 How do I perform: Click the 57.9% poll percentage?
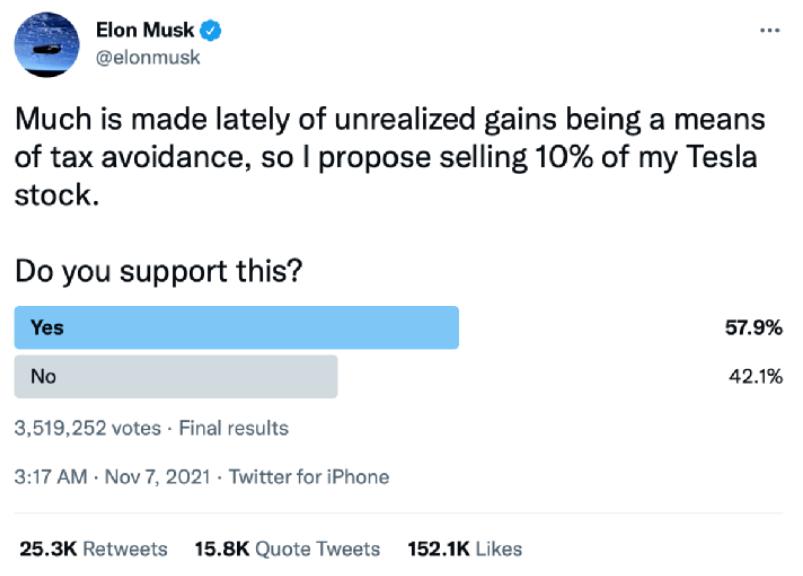pos(753,327)
